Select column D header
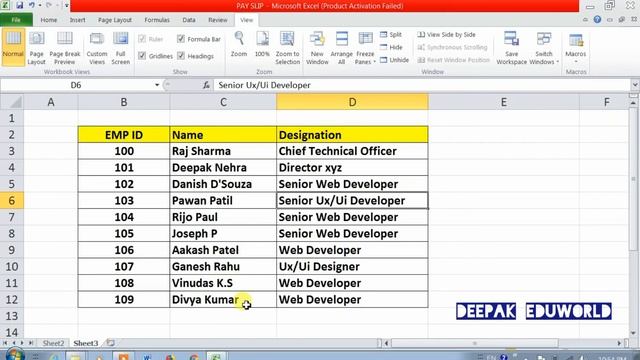640x360 pixels. tap(352, 102)
